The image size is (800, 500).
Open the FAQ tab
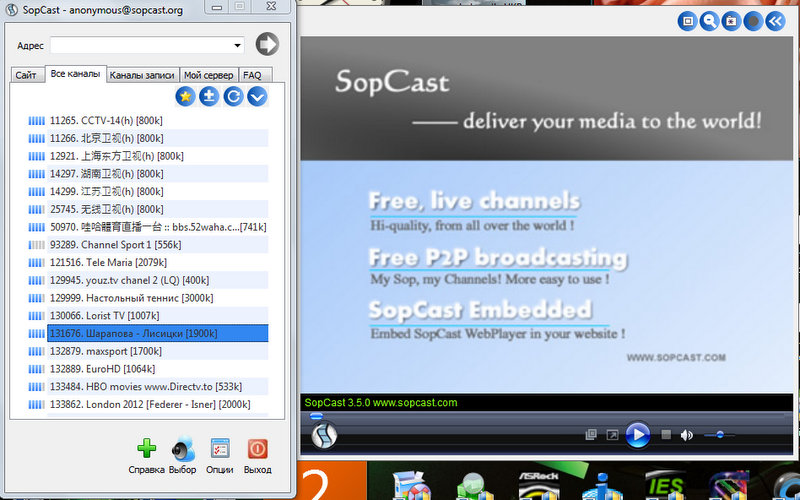[x=253, y=75]
